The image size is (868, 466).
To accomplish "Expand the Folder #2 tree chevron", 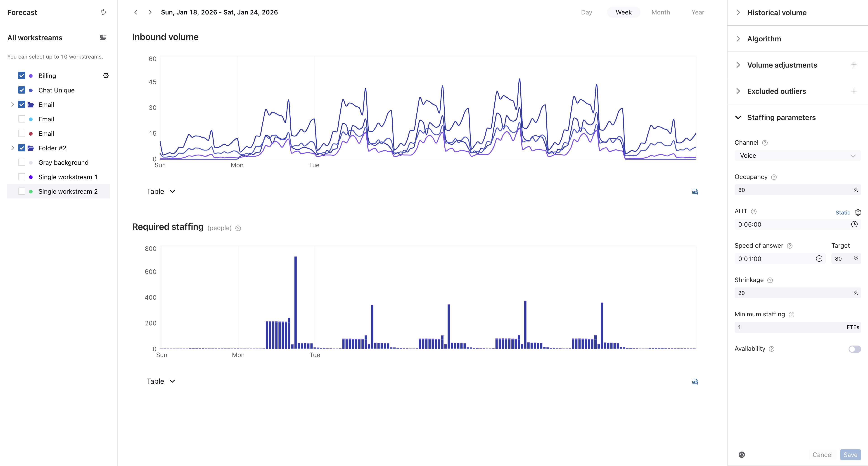I will pyautogui.click(x=12, y=148).
